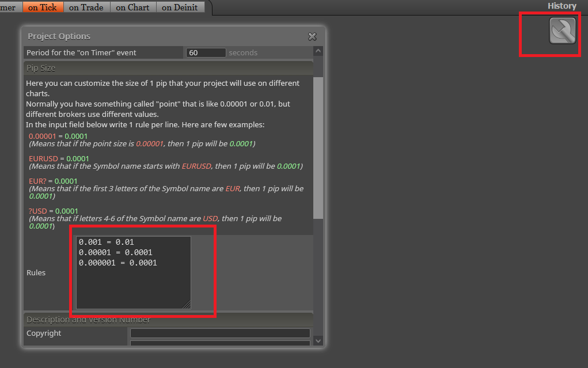
Task: Close the Project Options dialog
Action: tap(312, 36)
